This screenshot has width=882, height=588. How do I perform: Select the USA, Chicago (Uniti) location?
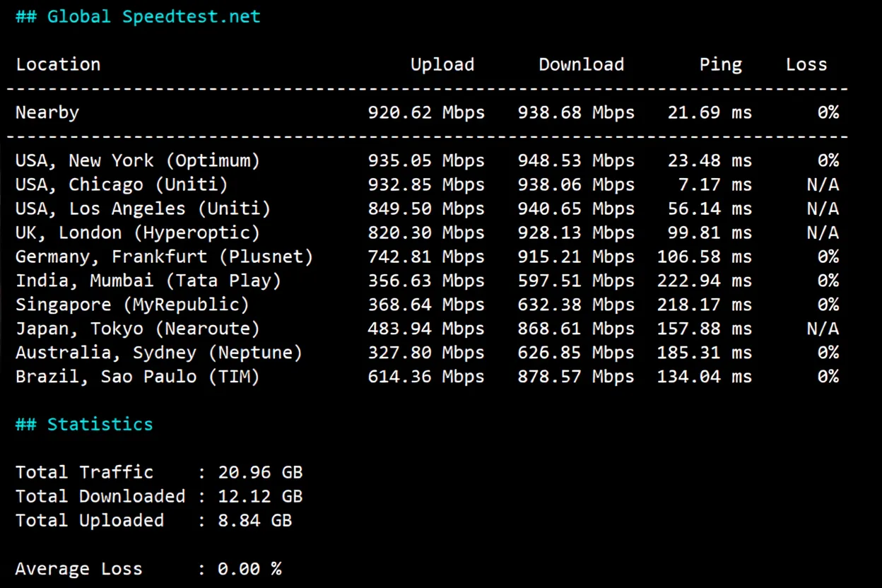click(x=120, y=184)
